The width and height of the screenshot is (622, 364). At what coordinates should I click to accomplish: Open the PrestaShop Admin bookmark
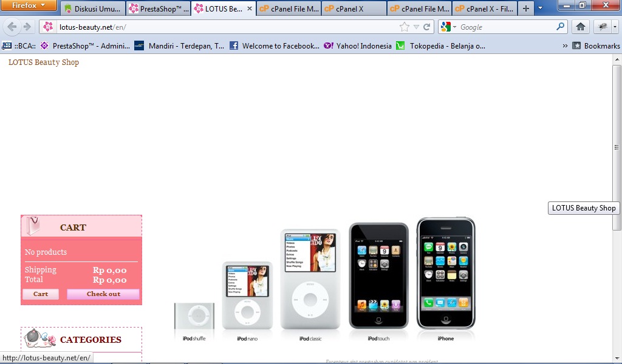[85, 45]
